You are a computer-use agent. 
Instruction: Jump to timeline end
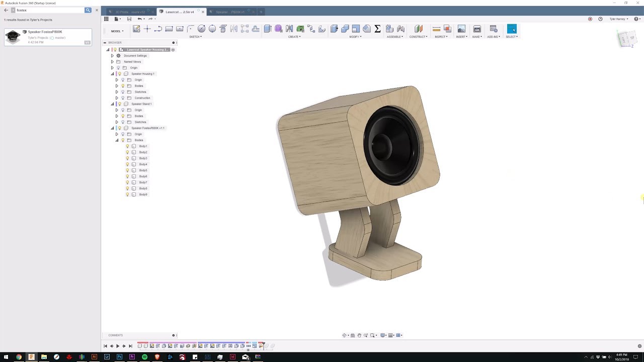pyautogui.click(x=130, y=346)
